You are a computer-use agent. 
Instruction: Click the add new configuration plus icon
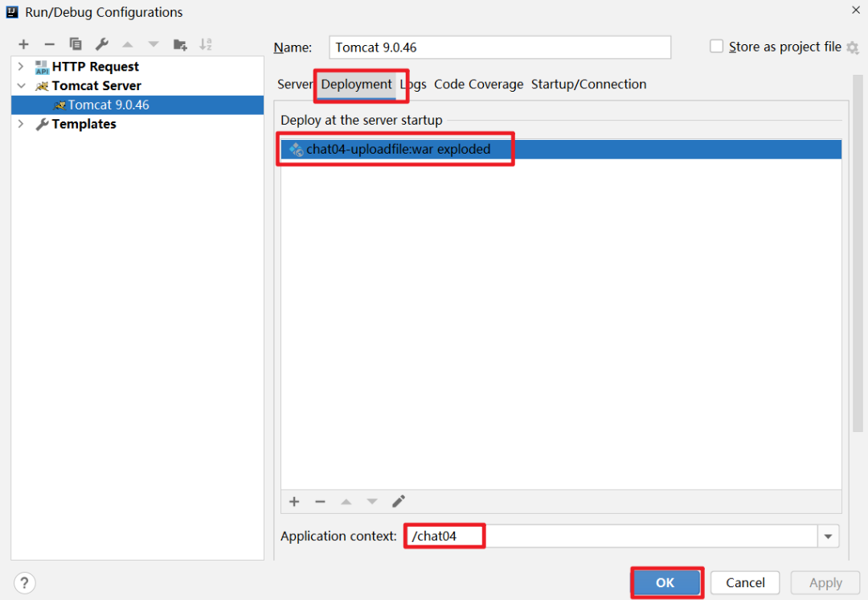pos(23,44)
